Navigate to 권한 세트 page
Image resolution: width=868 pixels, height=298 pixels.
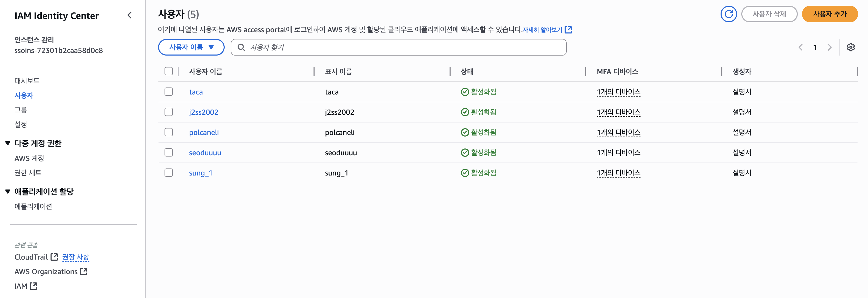28,172
